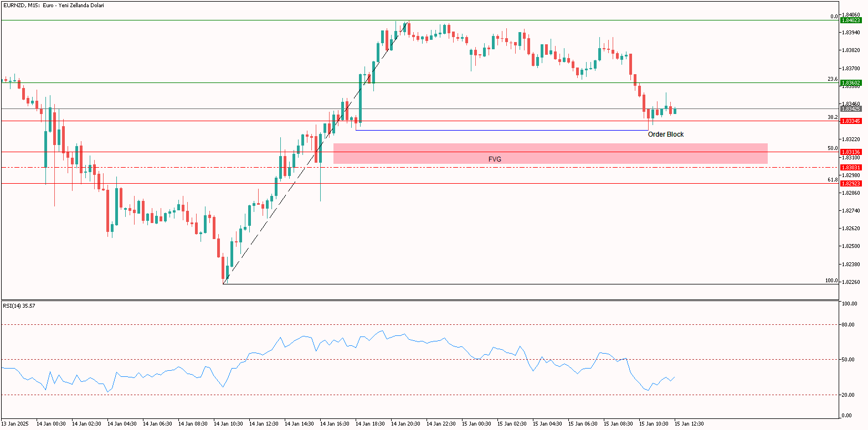Click the 1.82260 price scale tick

[851, 282]
